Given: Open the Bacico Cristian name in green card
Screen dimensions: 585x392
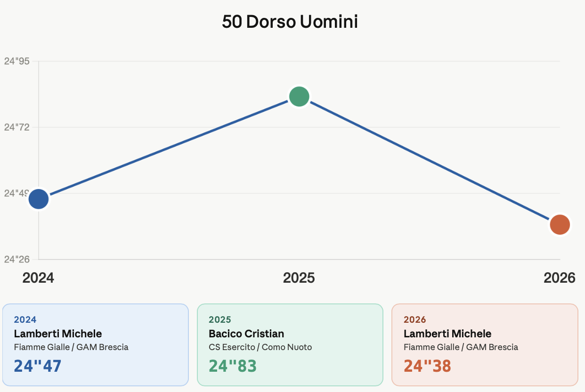Looking at the screenshot, I should [x=246, y=334].
